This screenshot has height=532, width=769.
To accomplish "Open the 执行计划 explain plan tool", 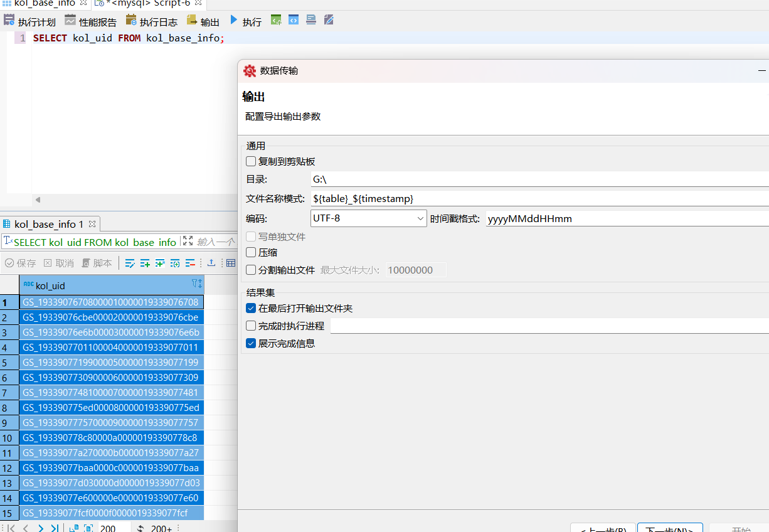I will 29,21.
